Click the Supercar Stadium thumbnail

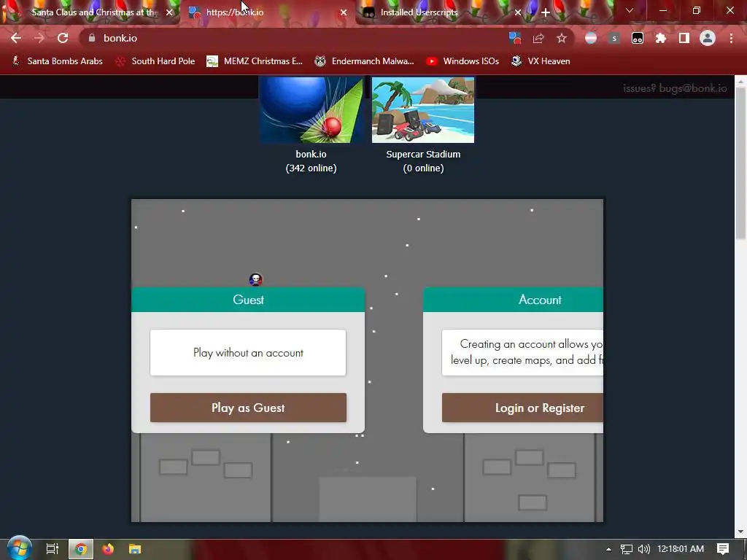423,109
